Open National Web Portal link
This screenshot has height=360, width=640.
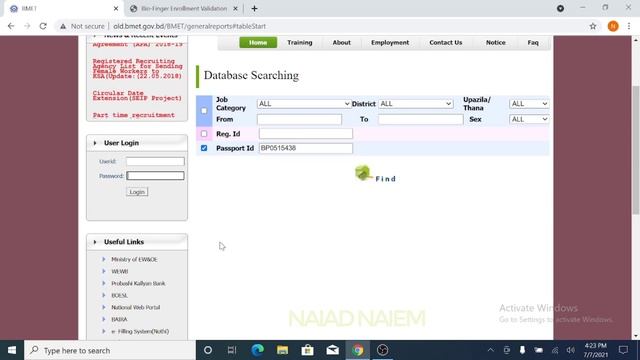pyautogui.click(x=136, y=307)
